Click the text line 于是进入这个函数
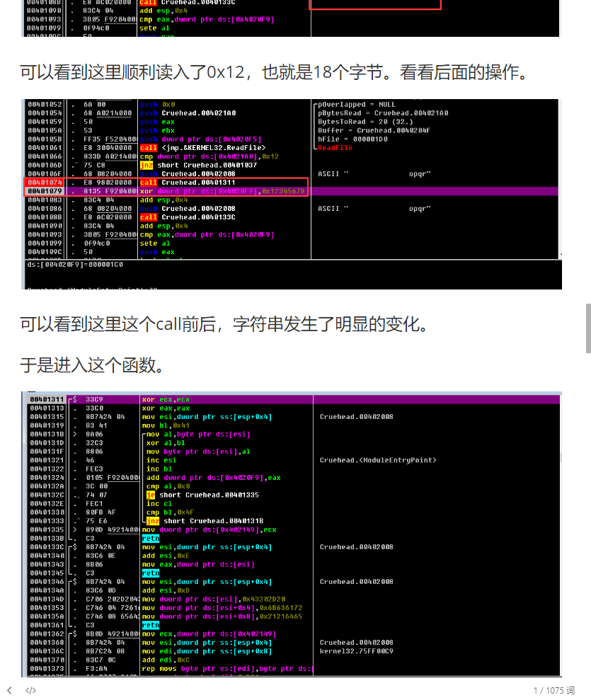Image resolution: width=591 pixels, height=700 pixels. coord(93,365)
